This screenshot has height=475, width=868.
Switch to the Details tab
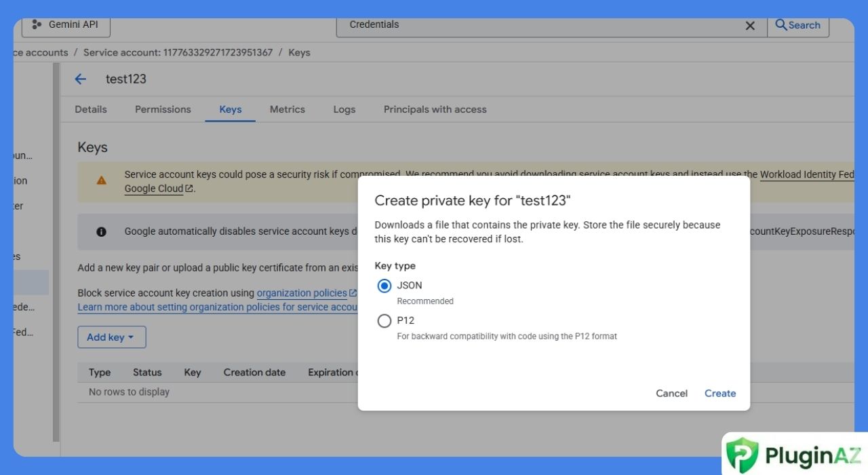click(91, 109)
